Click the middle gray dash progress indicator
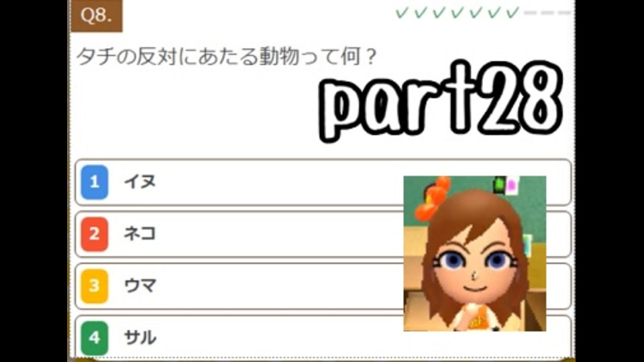This screenshot has height=362, width=644. click(547, 13)
